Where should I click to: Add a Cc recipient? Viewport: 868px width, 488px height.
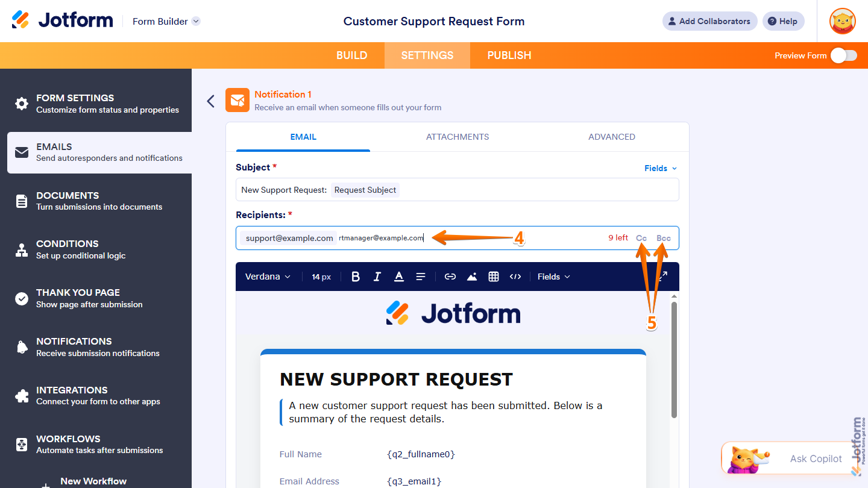[641, 238]
